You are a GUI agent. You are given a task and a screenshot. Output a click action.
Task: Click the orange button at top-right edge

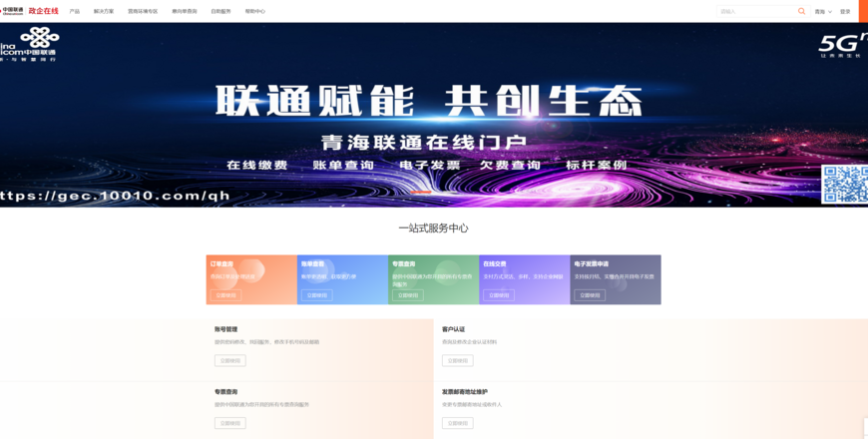(863, 11)
